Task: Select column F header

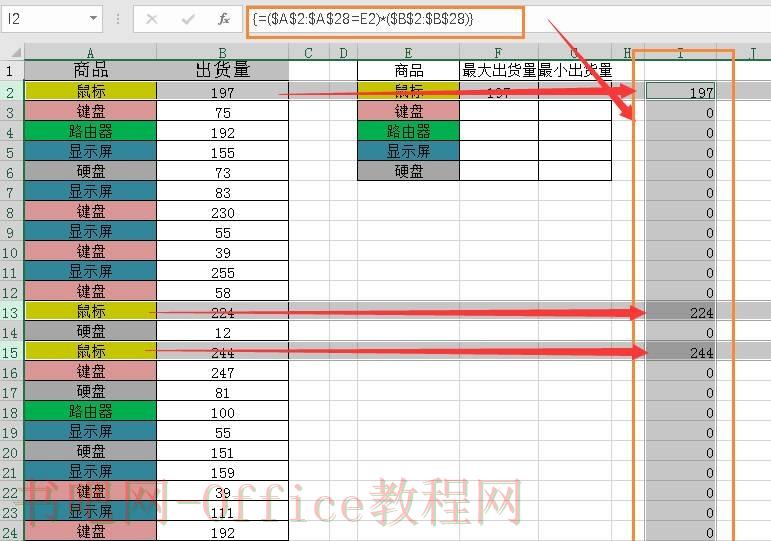Action: pyautogui.click(x=499, y=52)
